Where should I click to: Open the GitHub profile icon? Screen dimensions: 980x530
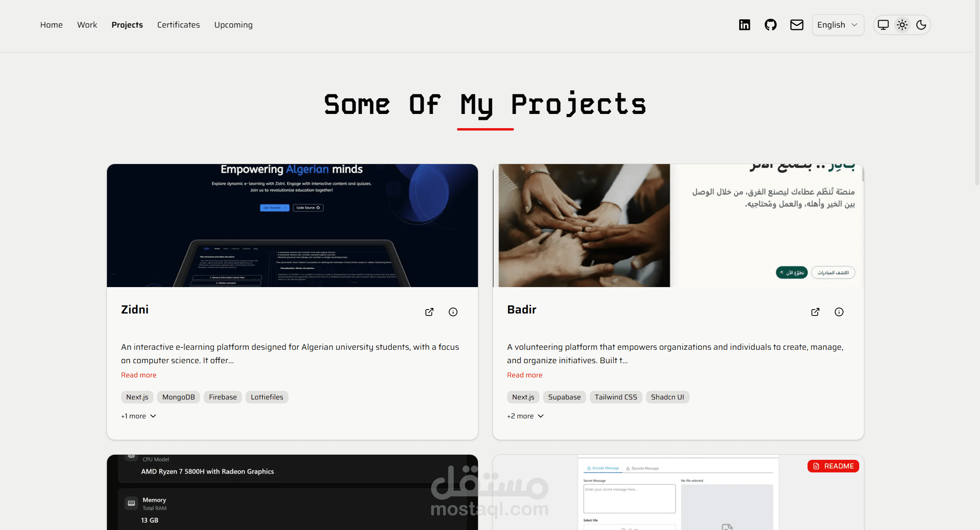click(x=770, y=25)
